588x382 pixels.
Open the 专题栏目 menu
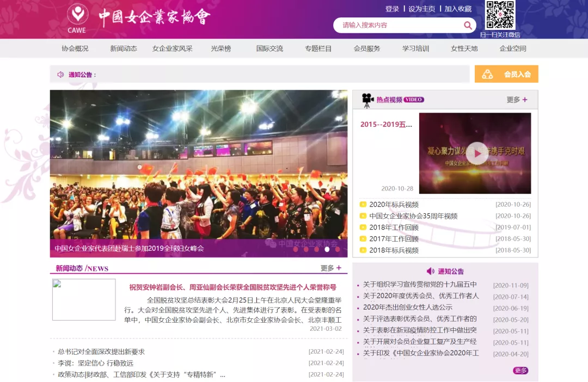point(318,48)
